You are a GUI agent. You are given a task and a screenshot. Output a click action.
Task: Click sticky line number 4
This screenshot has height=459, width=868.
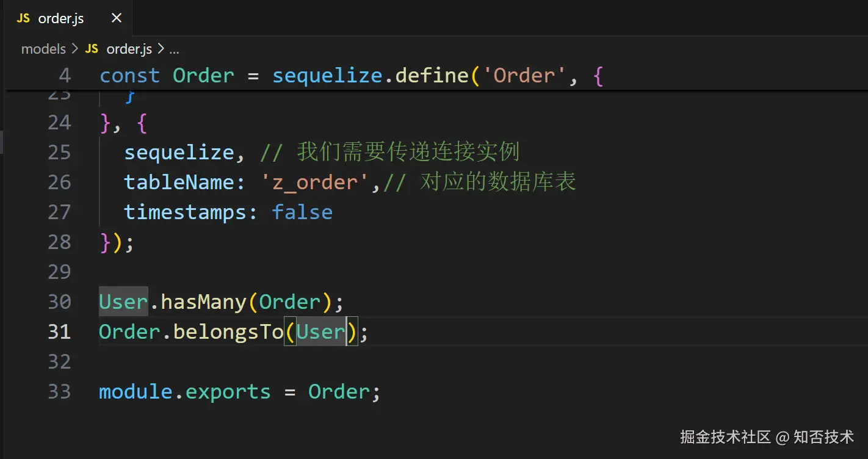(65, 76)
